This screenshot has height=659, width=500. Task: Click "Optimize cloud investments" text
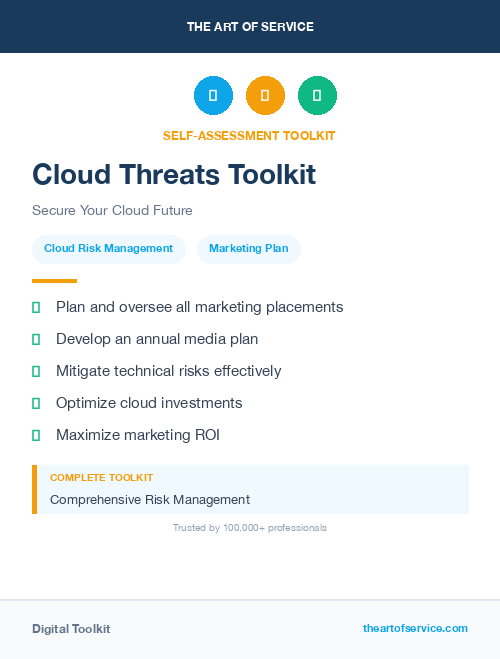[x=149, y=403]
